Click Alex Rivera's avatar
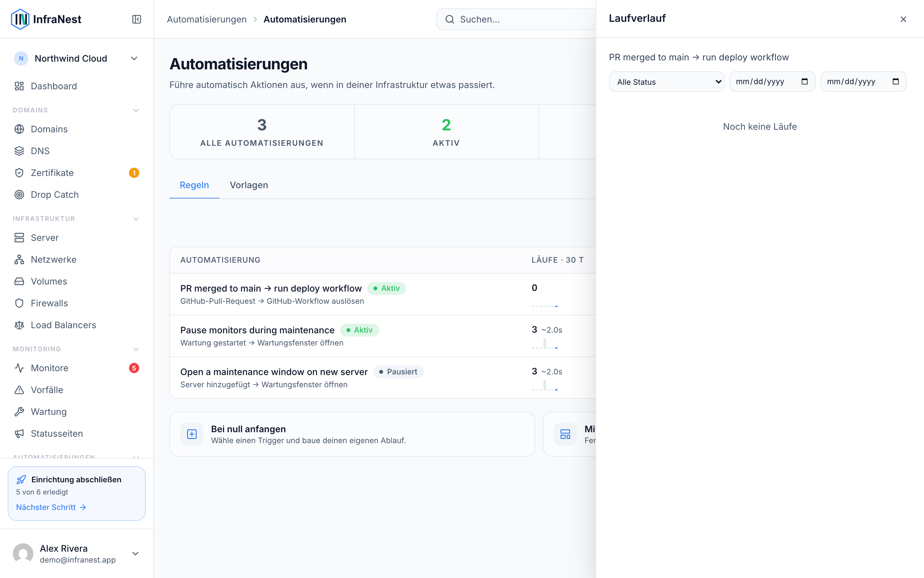This screenshot has height=578, width=924. 23,554
